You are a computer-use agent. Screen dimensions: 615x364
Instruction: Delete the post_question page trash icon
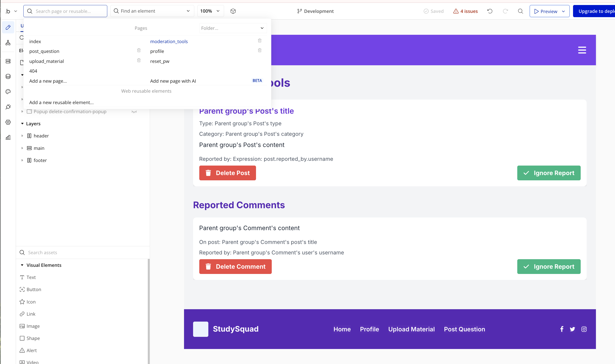coord(139,51)
